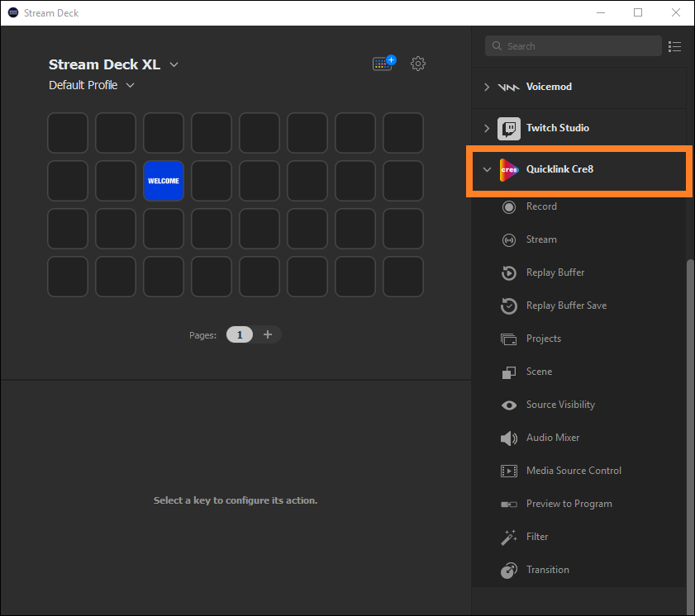Screen dimensions: 695x616
Task: Select the Record action label
Action: click(541, 206)
